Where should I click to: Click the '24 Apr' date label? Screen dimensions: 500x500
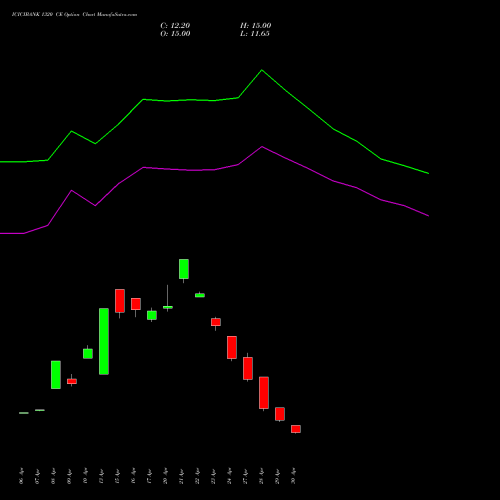point(230,476)
